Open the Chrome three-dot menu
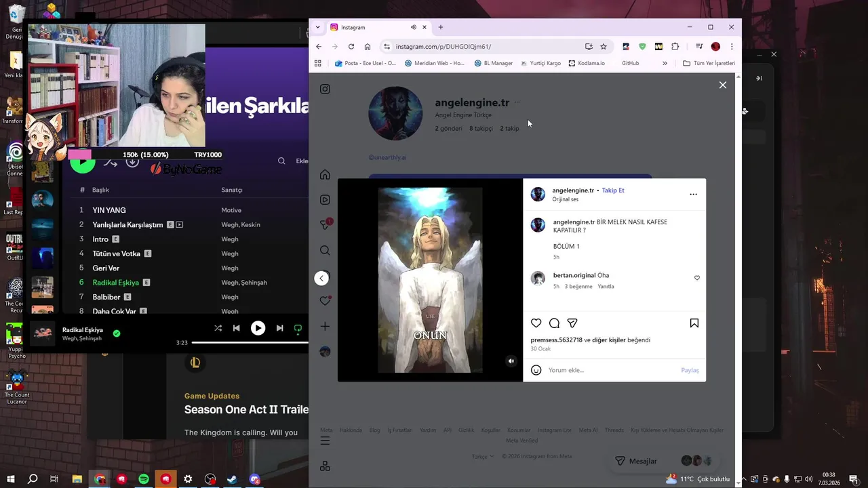868x488 pixels. point(732,46)
